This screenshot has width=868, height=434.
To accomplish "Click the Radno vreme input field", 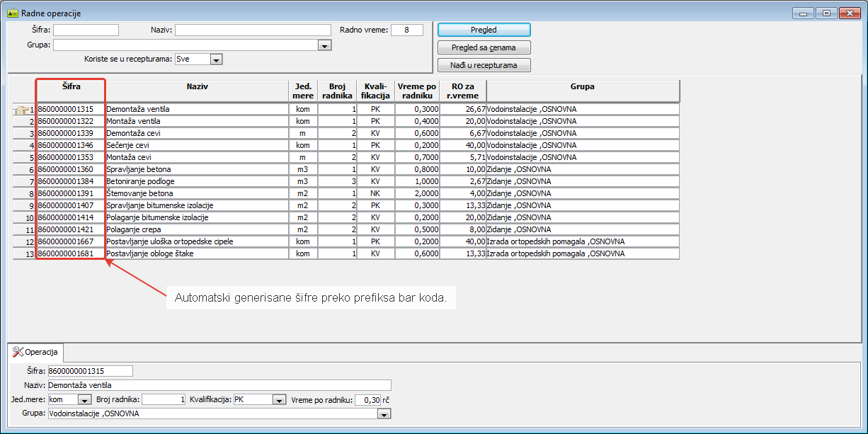I will point(406,30).
